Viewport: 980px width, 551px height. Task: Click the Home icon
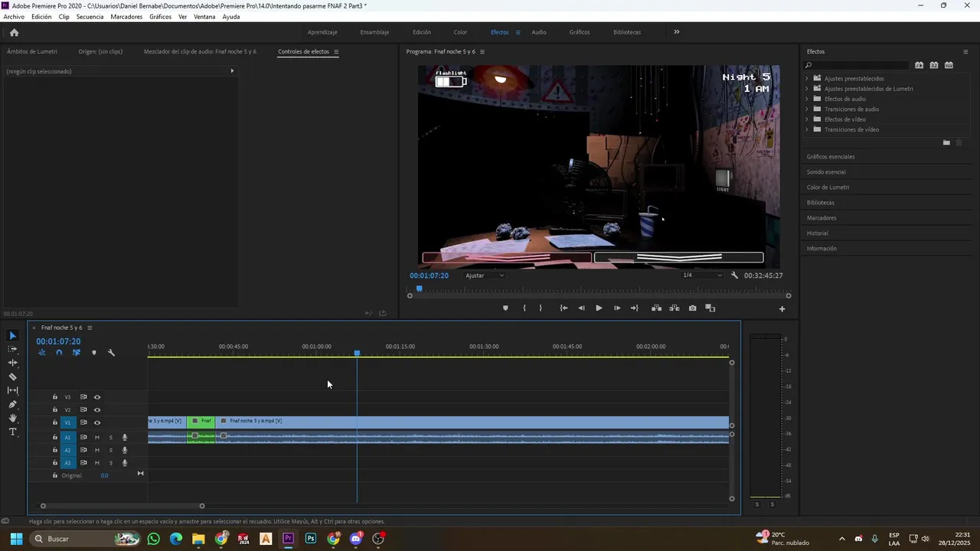click(x=14, y=32)
